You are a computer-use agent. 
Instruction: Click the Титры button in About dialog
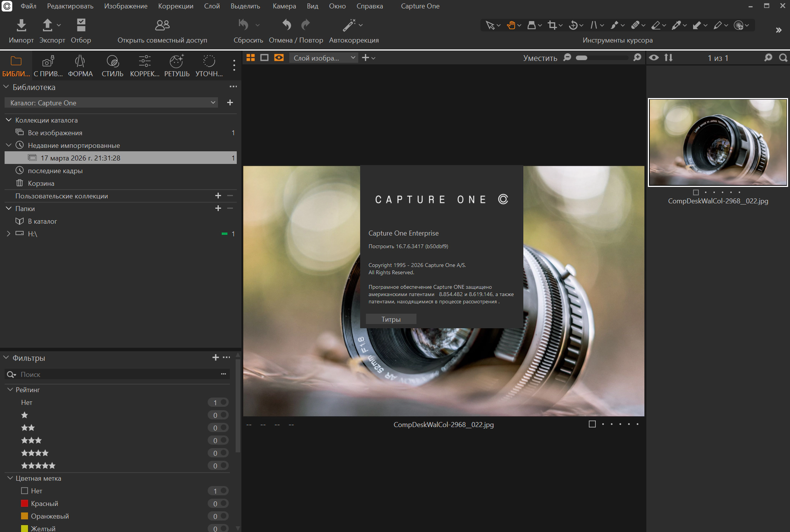[391, 319]
